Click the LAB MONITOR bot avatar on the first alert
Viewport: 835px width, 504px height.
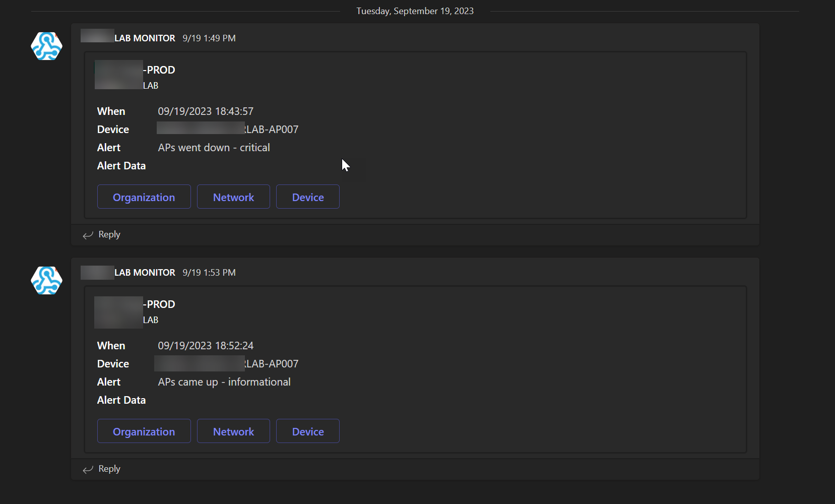point(46,46)
